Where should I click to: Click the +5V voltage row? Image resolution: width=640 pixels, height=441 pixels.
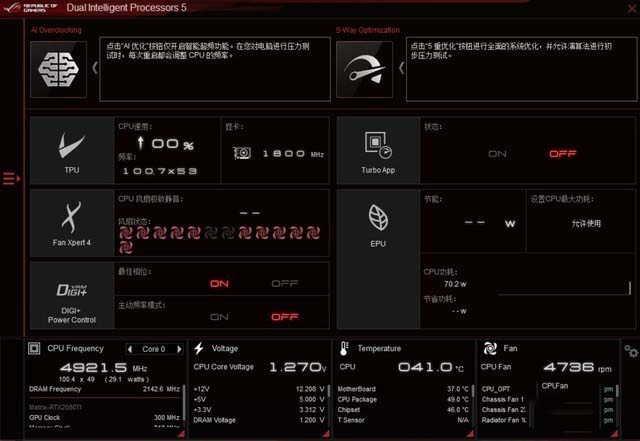click(x=259, y=399)
